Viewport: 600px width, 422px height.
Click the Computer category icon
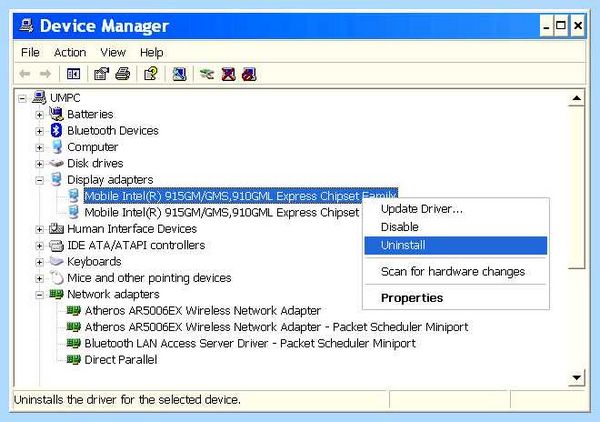pos(57,147)
